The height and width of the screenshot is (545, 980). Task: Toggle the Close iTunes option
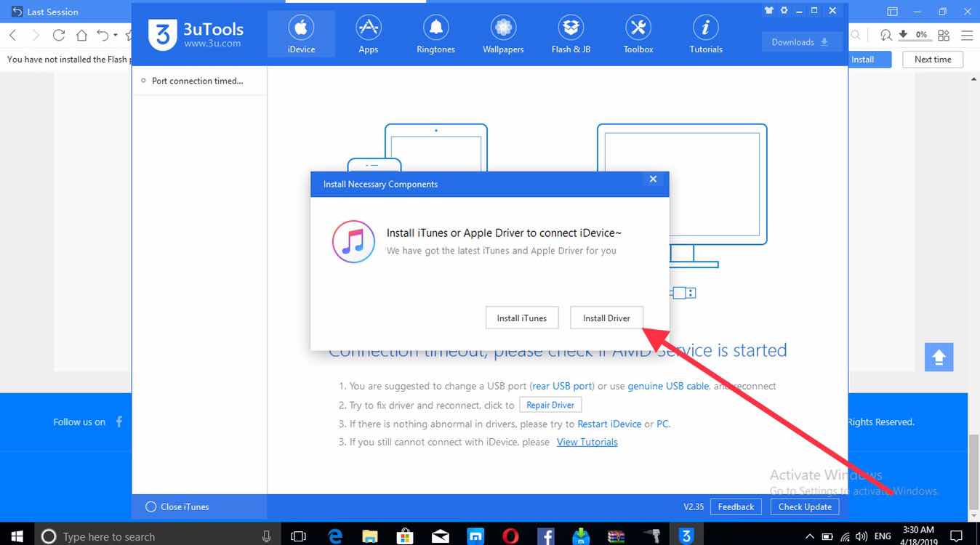177,506
